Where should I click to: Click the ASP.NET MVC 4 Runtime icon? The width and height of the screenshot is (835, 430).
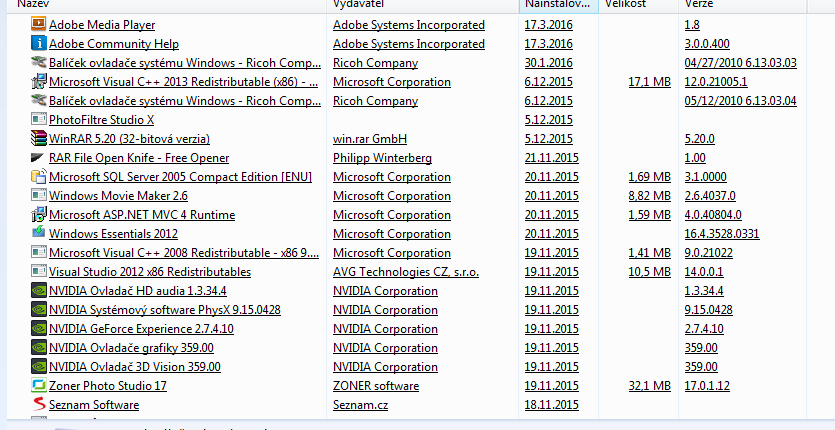39,215
